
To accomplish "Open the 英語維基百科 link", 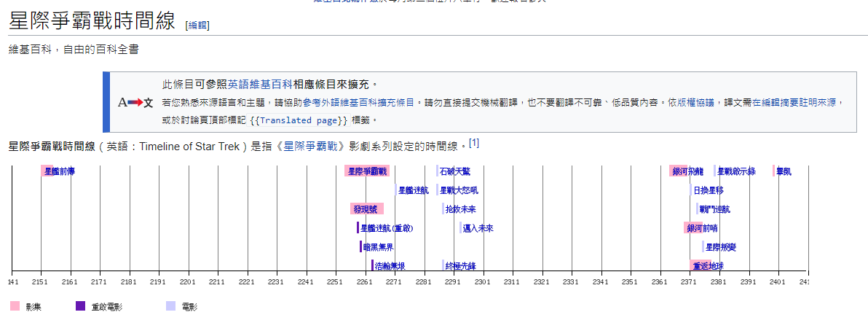I will [260, 85].
